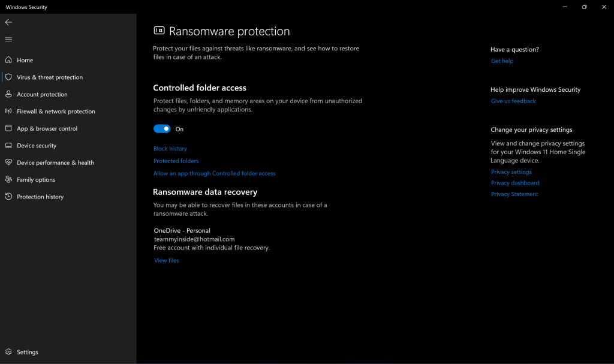
Task: Click the Home house icon
Action: (8, 60)
